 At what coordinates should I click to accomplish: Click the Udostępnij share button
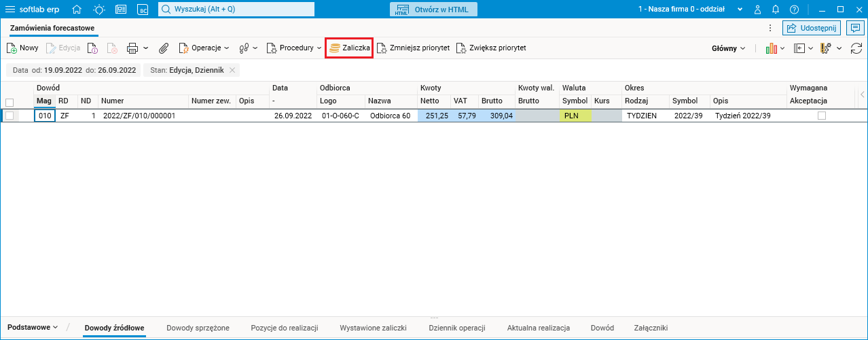(x=812, y=28)
